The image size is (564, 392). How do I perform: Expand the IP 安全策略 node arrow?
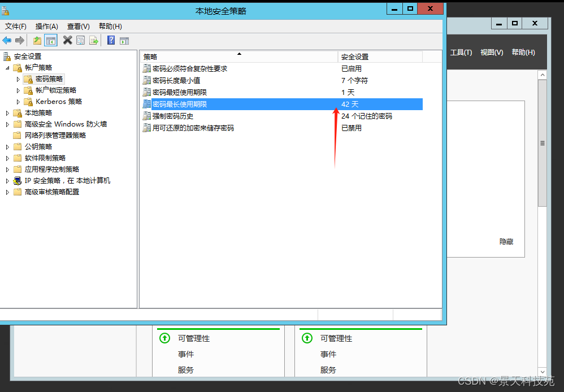tap(7, 181)
